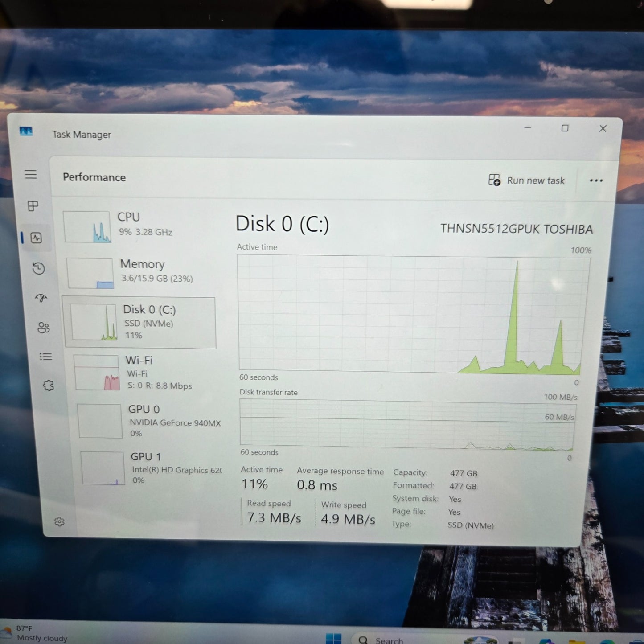Select GPU 1 Intel HD Graphics
Image resolution: width=644 pixels, height=644 pixels.
coord(152,468)
